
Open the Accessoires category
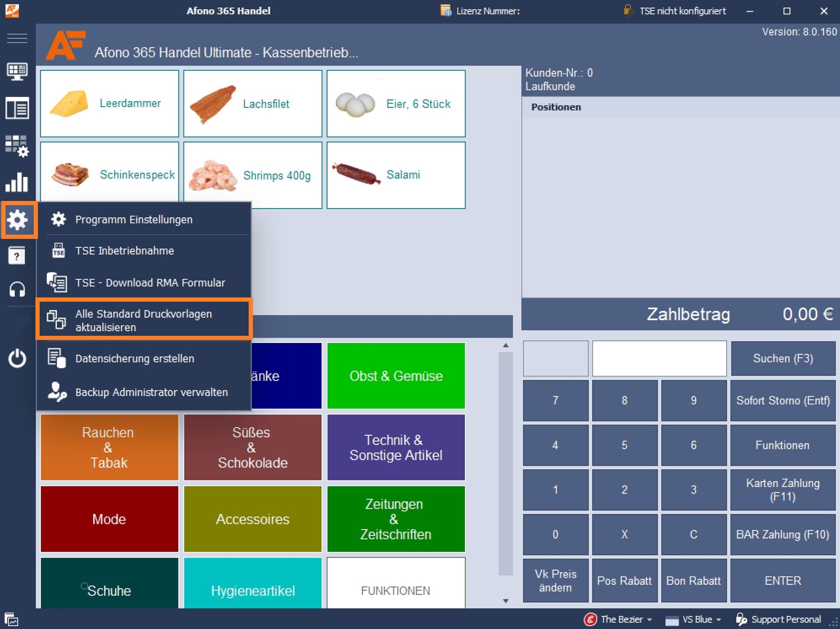253,519
